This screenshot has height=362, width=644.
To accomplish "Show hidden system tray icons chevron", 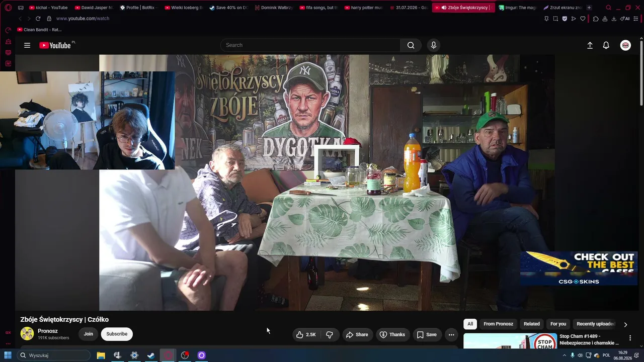I will tap(564, 355).
